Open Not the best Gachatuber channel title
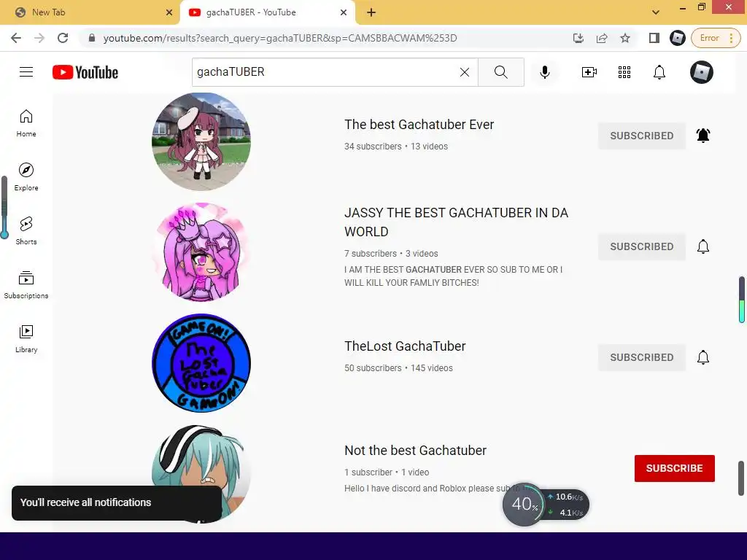Viewport: 747px width, 560px height. coord(415,451)
